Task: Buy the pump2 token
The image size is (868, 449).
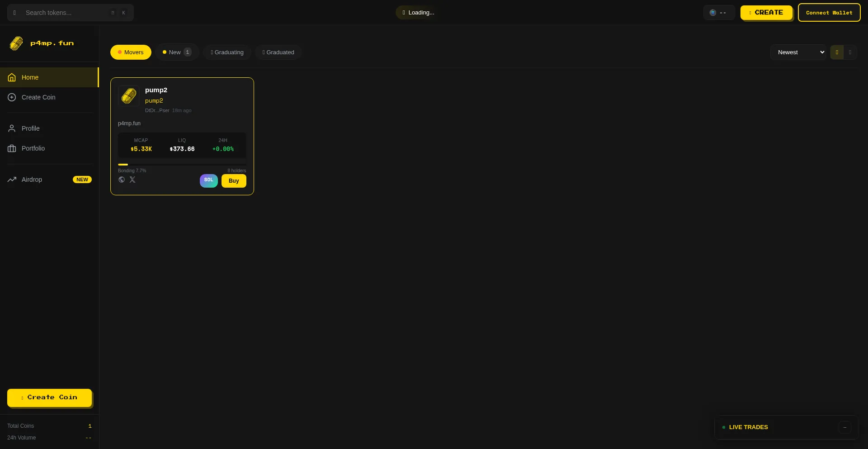Action: point(234,181)
